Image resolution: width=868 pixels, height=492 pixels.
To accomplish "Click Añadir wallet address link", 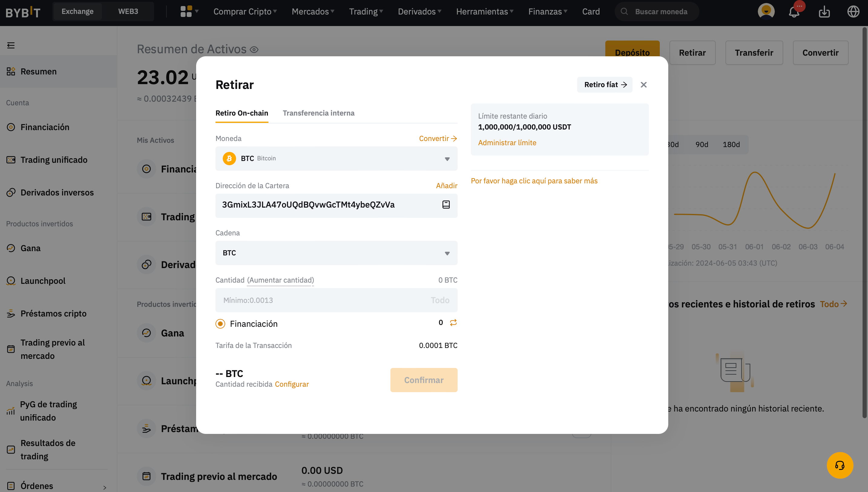I will click(446, 186).
